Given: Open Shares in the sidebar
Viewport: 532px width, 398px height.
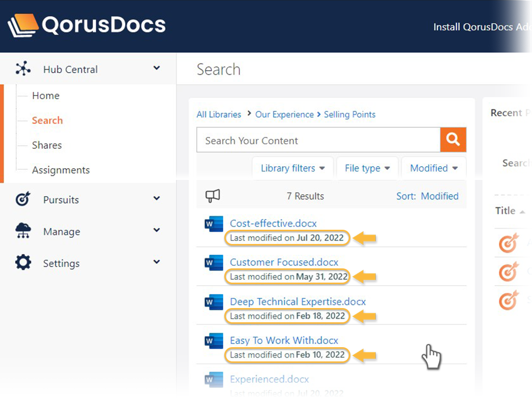Looking at the screenshot, I should click(x=47, y=145).
